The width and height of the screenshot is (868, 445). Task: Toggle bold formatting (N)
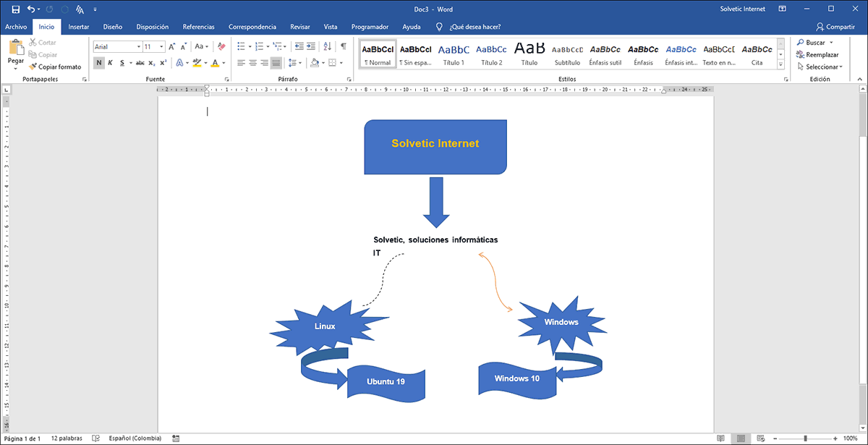pyautogui.click(x=99, y=63)
